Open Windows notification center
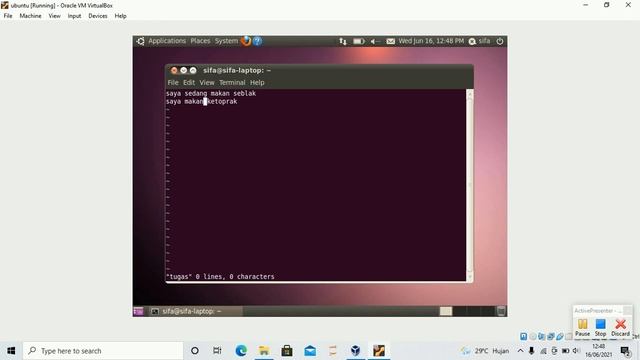The image size is (640, 360). 625,351
